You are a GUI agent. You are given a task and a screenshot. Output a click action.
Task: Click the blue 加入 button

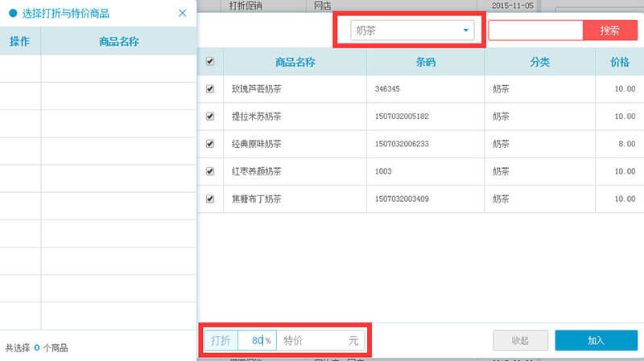596,340
